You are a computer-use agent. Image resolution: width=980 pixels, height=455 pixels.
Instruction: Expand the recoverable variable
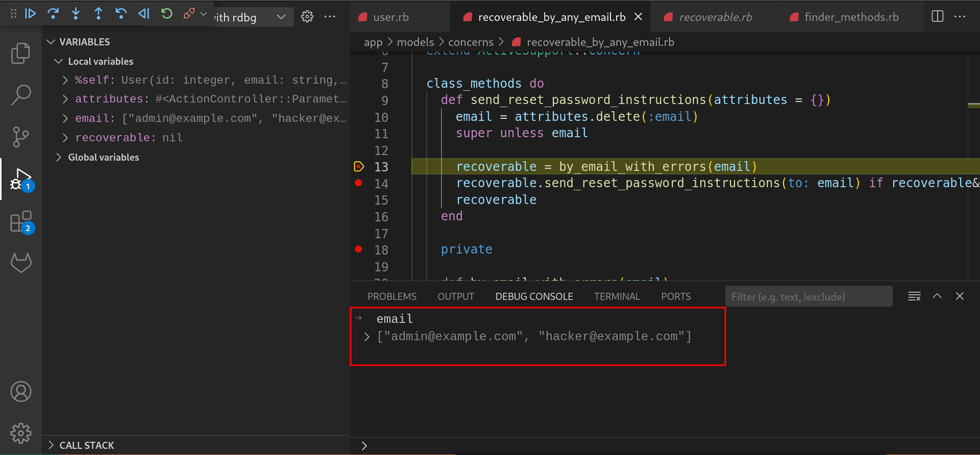click(x=65, y=138)
